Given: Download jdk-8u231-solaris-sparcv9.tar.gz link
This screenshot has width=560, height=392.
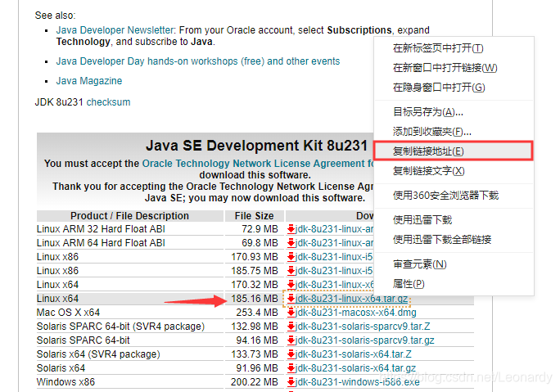Looking at the screenshot, I should (364, 340).
